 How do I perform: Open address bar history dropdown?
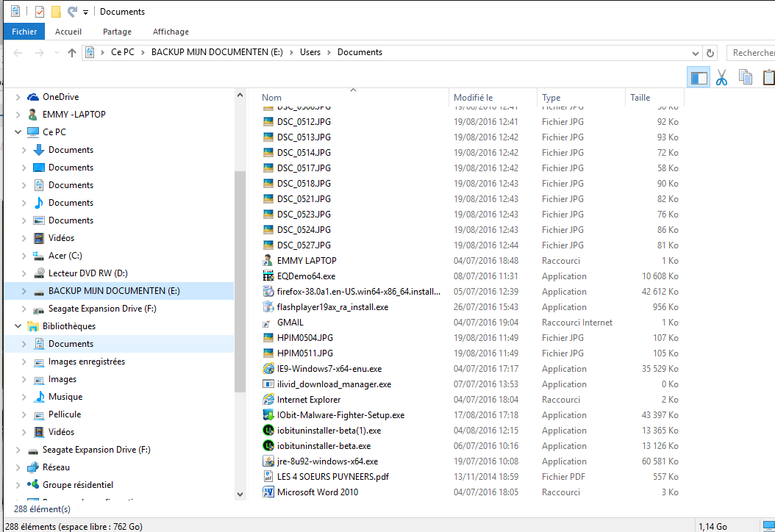695,53
